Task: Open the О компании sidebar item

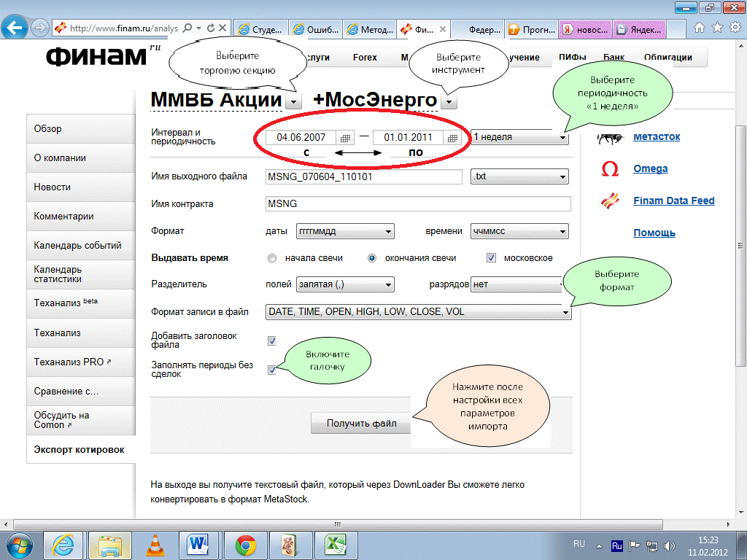Action: pos(81,158)
